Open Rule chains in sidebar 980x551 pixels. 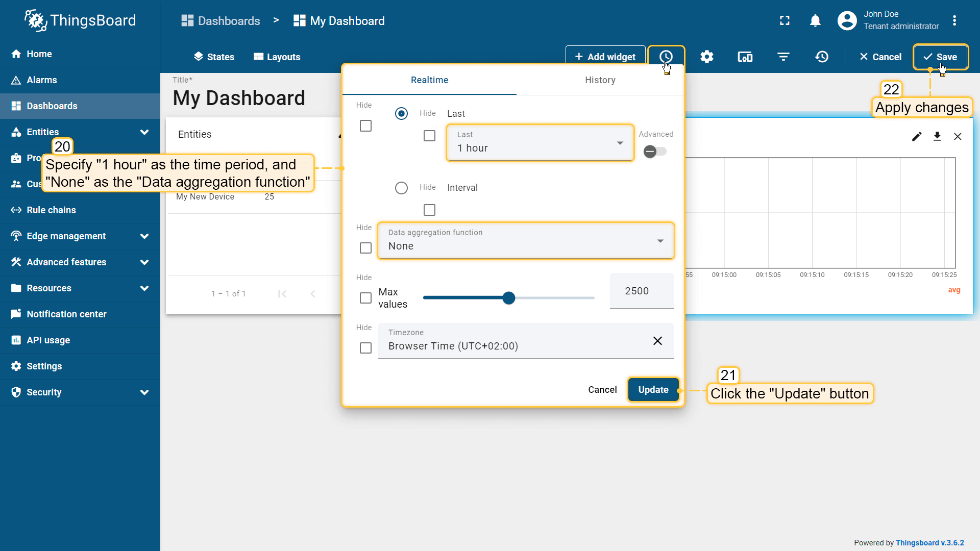click(x=80, y=210)
